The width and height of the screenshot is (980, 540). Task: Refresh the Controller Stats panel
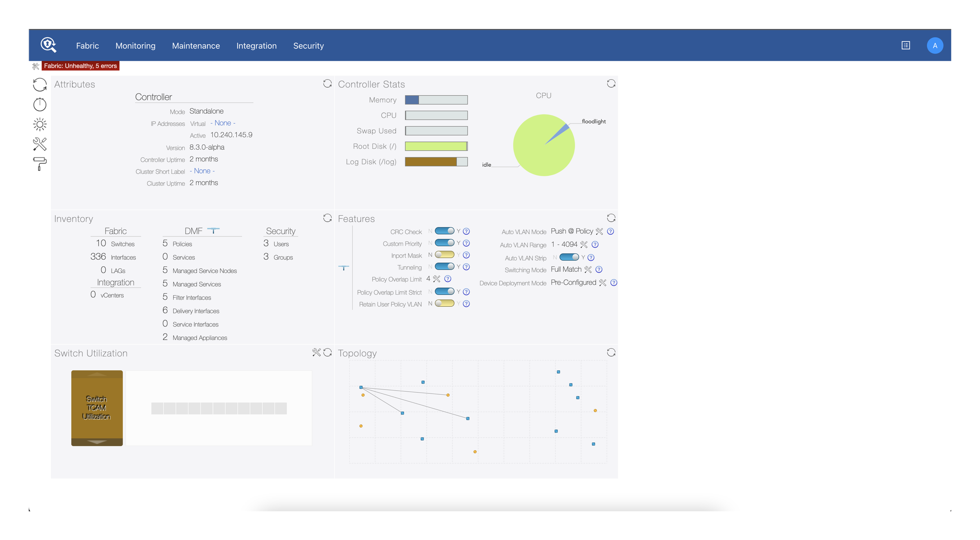coord(611,84)
